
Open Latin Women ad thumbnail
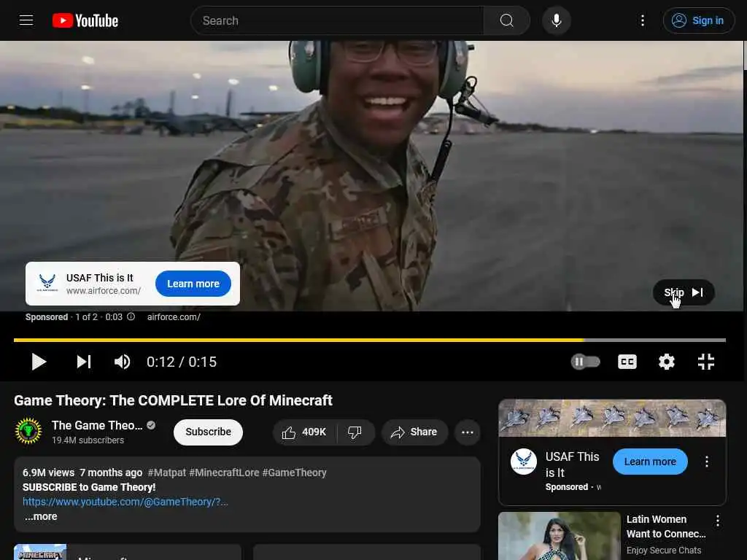pos(560,536)
